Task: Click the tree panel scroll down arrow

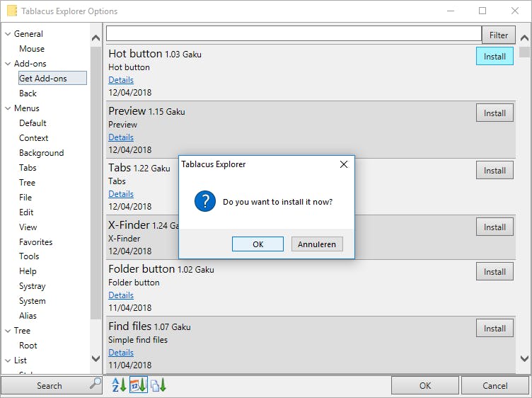Action: click(x=96, y=358)
